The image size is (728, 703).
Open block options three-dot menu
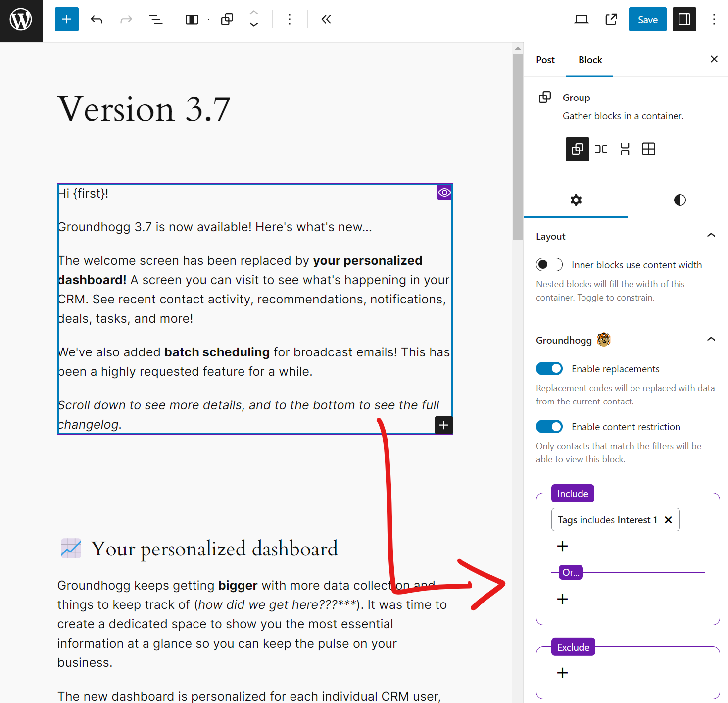pyautogui.click(x=290, y=19)
